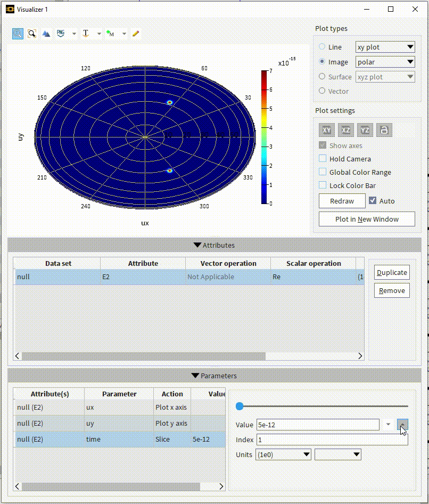Click the Duplicate button

(392, 272)
